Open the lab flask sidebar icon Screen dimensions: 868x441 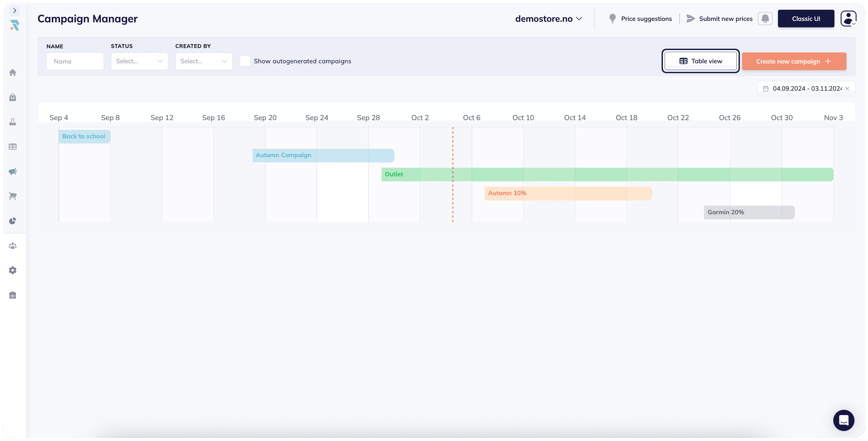pyautogui.click(x=13, y=122)
